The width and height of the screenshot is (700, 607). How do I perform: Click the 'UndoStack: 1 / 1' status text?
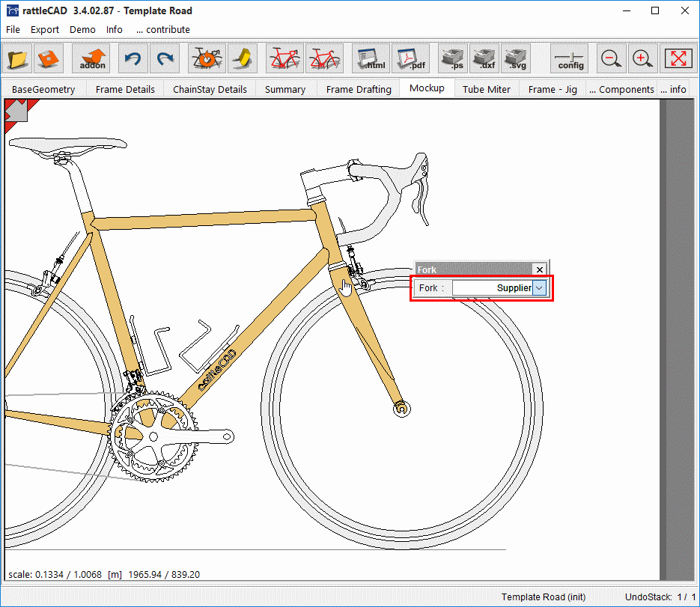click(x=660, y=597)
